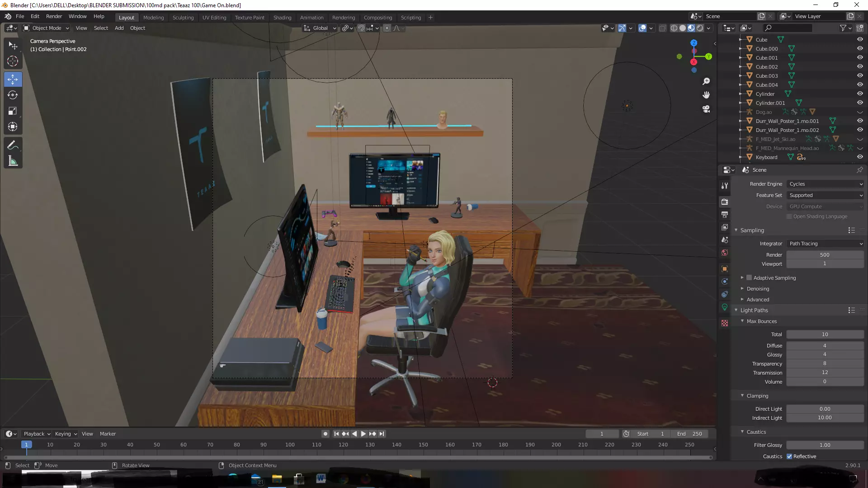The image size is (868, 488).
Task: Open the World properties tab icon
Action: [725, 253]
